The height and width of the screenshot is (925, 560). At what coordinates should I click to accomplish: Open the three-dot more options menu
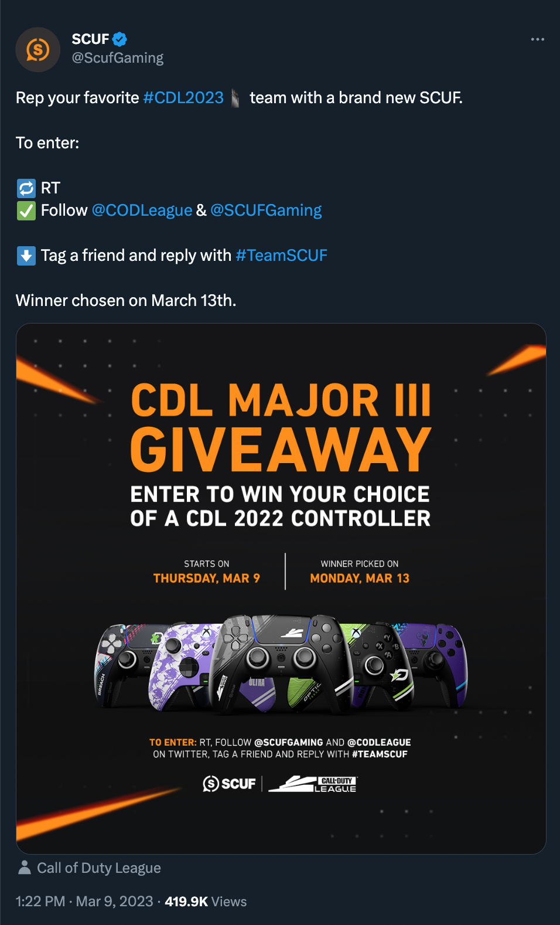[x=537, y=39]
